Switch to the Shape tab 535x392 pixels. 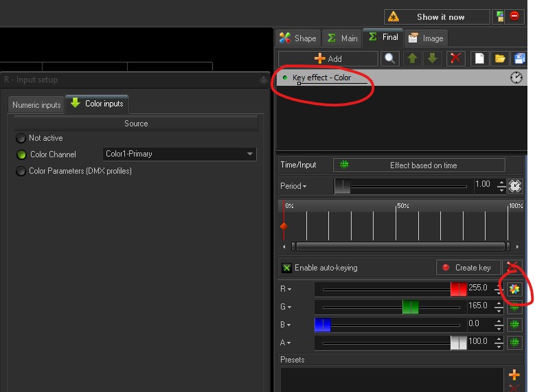tap(298, 38)
